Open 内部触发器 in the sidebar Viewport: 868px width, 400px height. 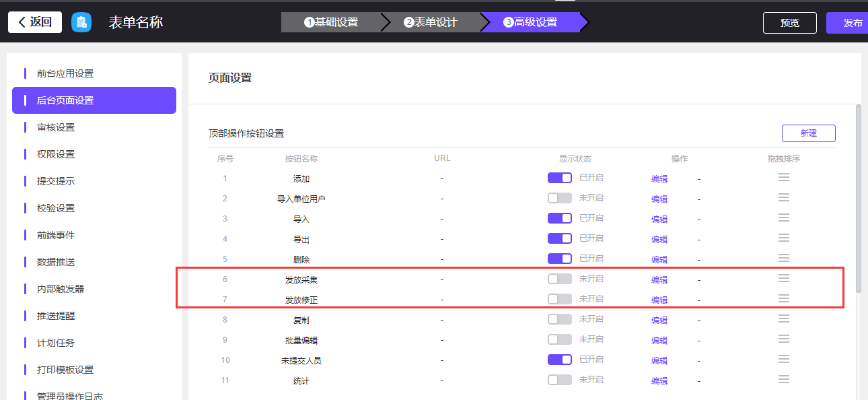(94, 289)
